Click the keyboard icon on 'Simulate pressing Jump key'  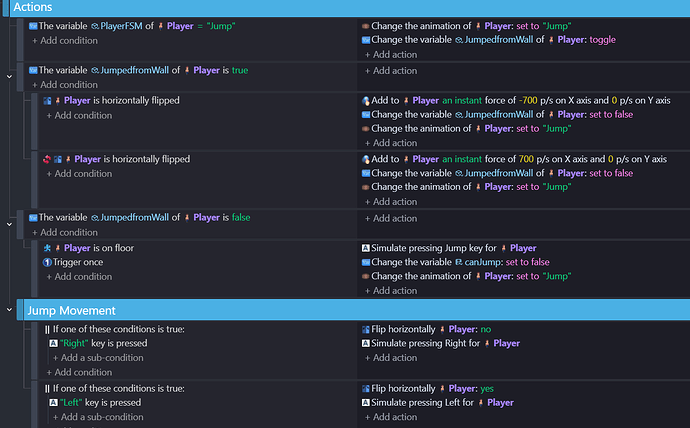click(366, 248)
